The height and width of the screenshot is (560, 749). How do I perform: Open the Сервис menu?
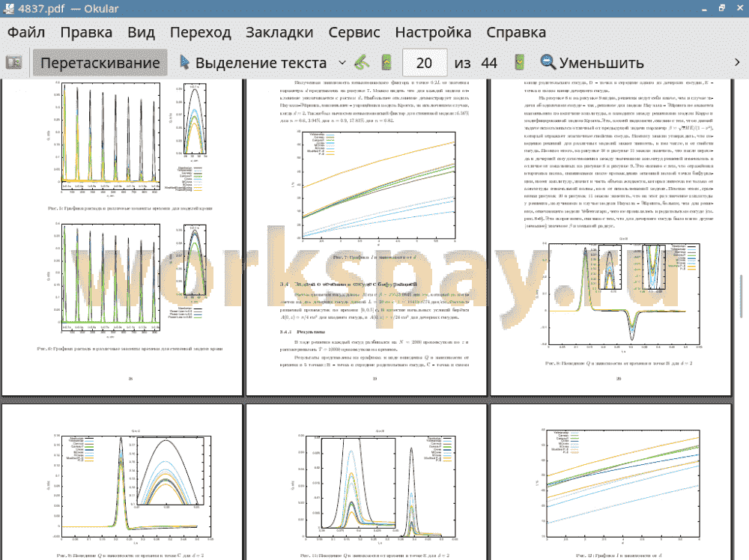pyautogui.click(x=354, y=32)
